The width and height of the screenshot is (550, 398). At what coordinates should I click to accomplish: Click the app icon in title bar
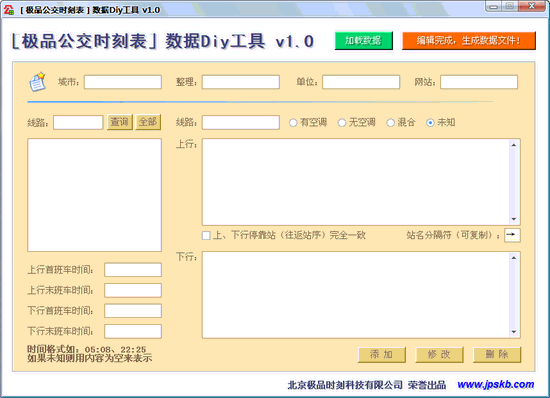tap(8, 10)
